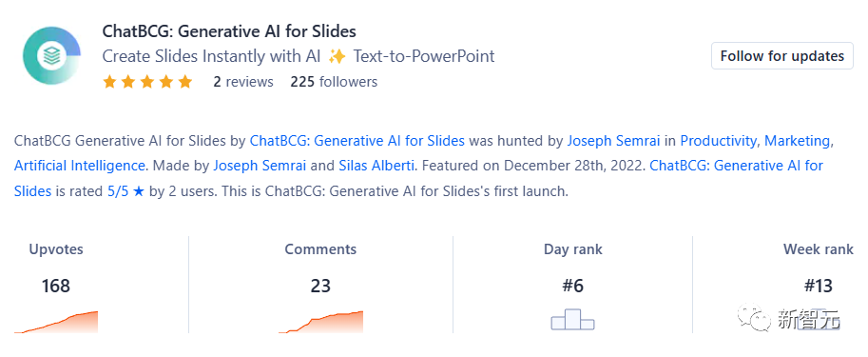Open Silas Alberti's profile link
The image size is (868, 357).
click(377, 166)
